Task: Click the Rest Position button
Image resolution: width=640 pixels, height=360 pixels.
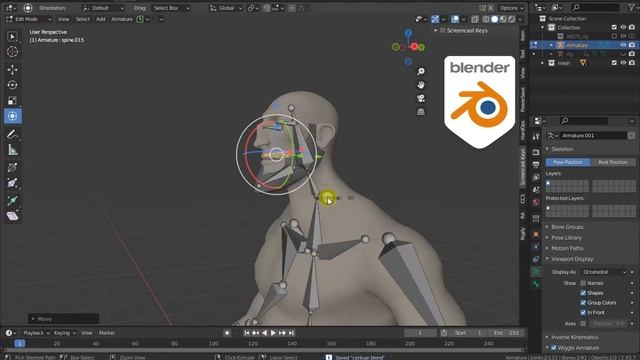Action: 613,162
